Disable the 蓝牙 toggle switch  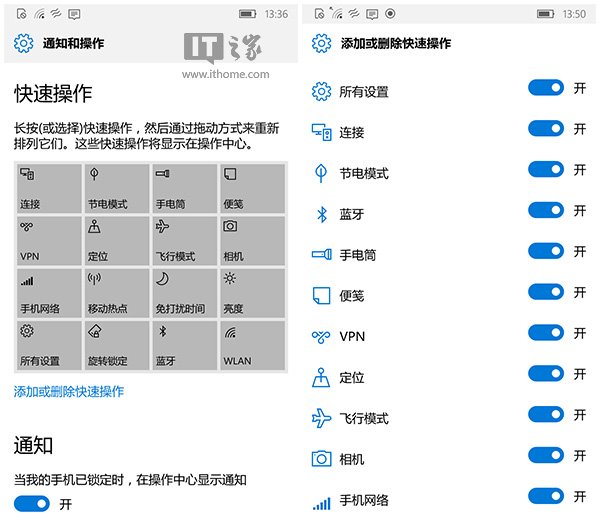click(x=546, y=210)
